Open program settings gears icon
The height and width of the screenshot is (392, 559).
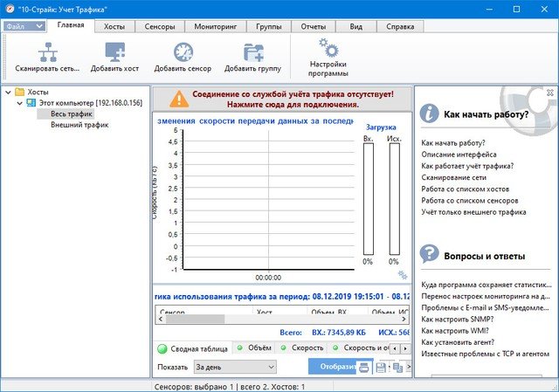[x=328, y=47]
